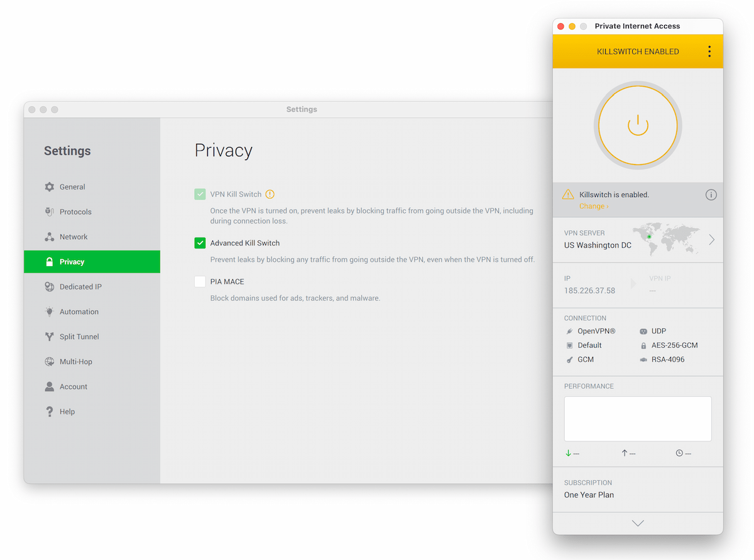Click the Change link under killswitch notice
The width and height of the screenshot is (754, 560).
(594, 206)
